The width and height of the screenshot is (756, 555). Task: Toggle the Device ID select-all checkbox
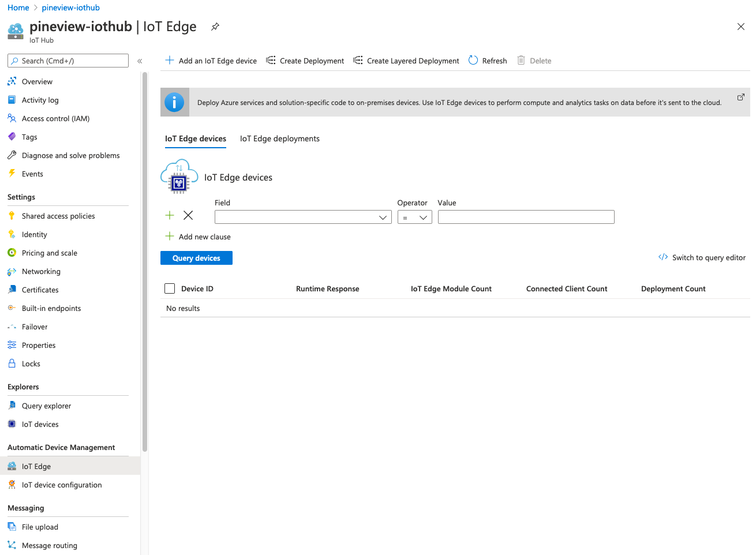170,288
